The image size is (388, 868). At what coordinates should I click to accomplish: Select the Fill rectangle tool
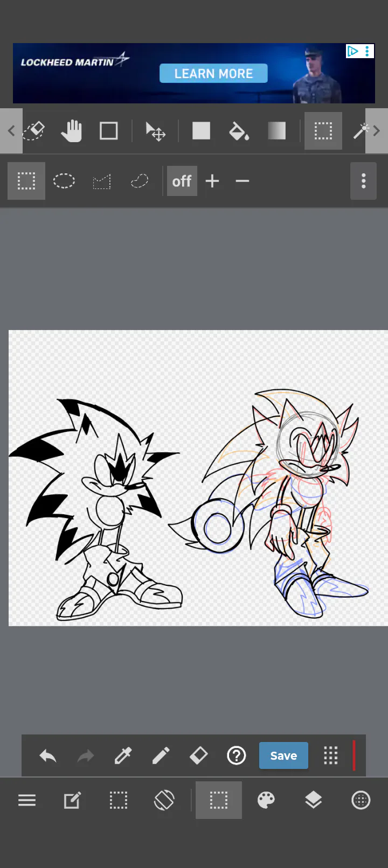coord(201,131)
